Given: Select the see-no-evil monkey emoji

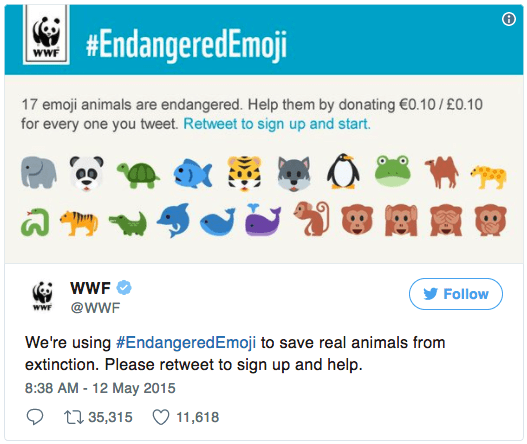Looking at the screenshot, I should [446, 220].
